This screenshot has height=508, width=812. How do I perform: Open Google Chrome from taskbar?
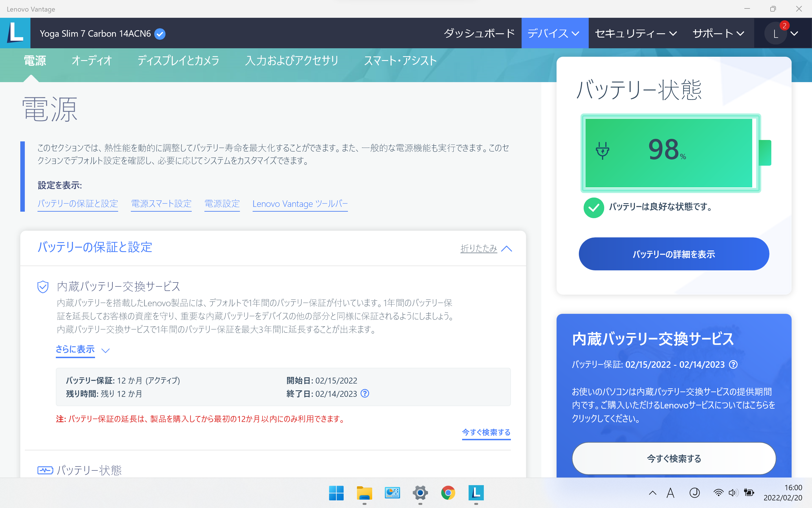(x=448, y=493)
